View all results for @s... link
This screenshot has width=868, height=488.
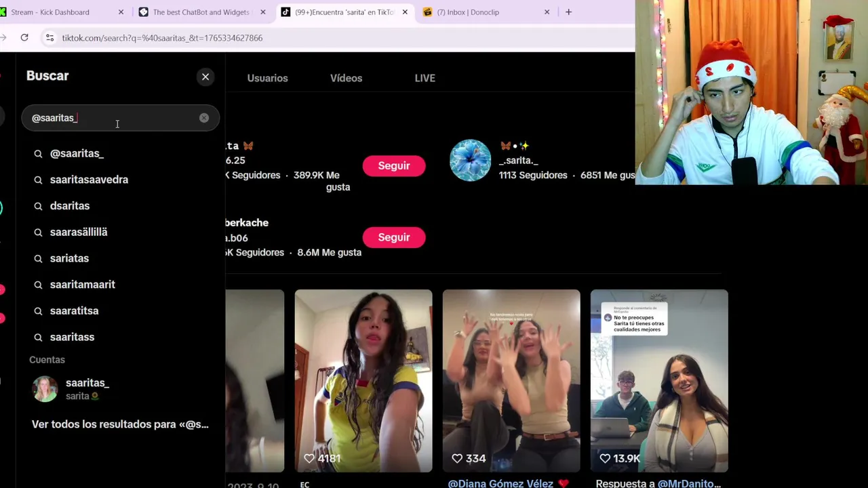(x=120, y=424)
